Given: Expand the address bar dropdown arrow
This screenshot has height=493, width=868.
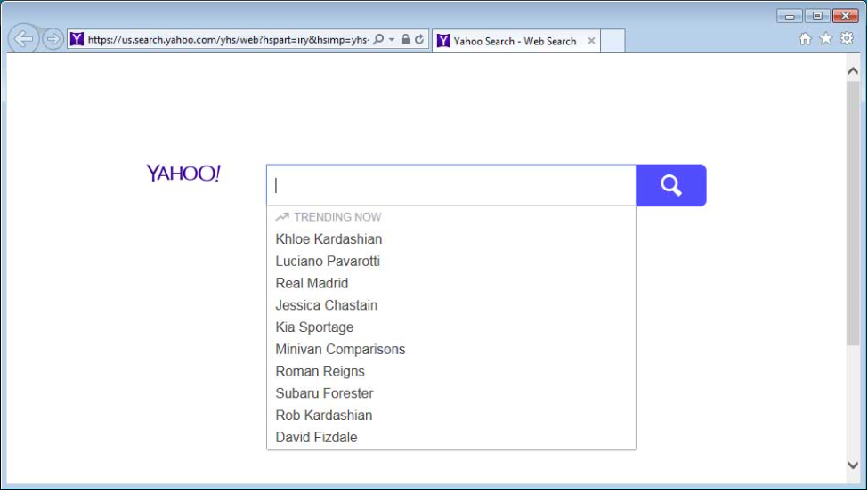Looking at the screenshot, I should pyautogui.click(x=392, y=40).
